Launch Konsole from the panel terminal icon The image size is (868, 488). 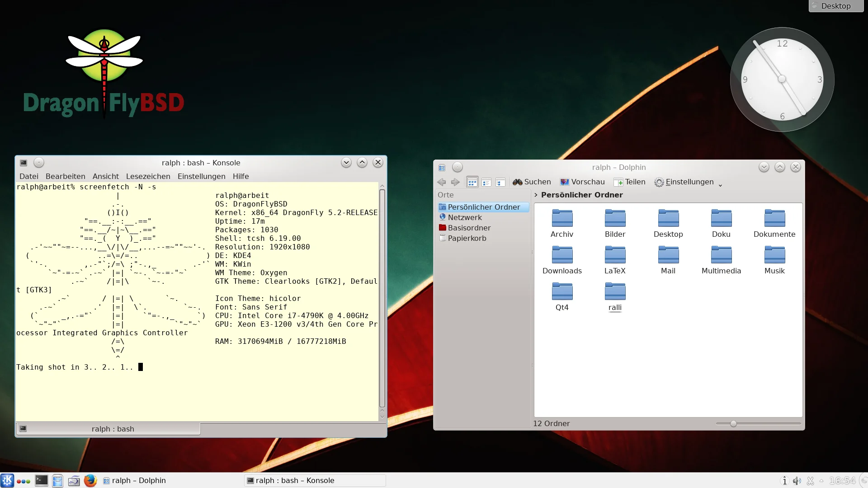41,480
